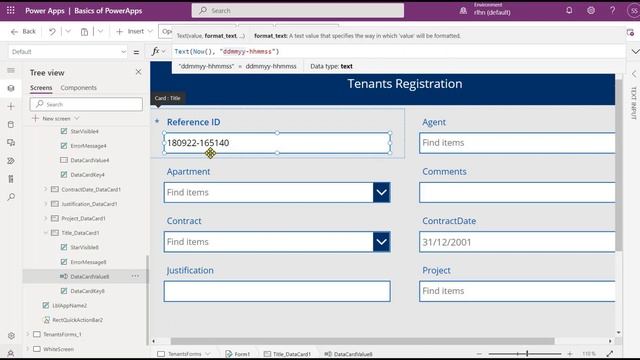640x360 pixels.
Task: Open the Apartment dropdown arrow
Action: pos(381,192)
